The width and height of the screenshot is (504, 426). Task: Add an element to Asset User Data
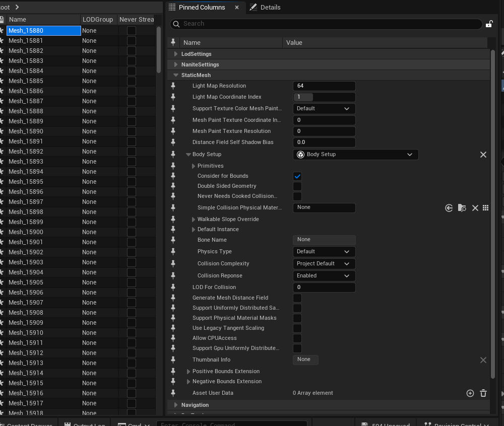pos(470,393)
